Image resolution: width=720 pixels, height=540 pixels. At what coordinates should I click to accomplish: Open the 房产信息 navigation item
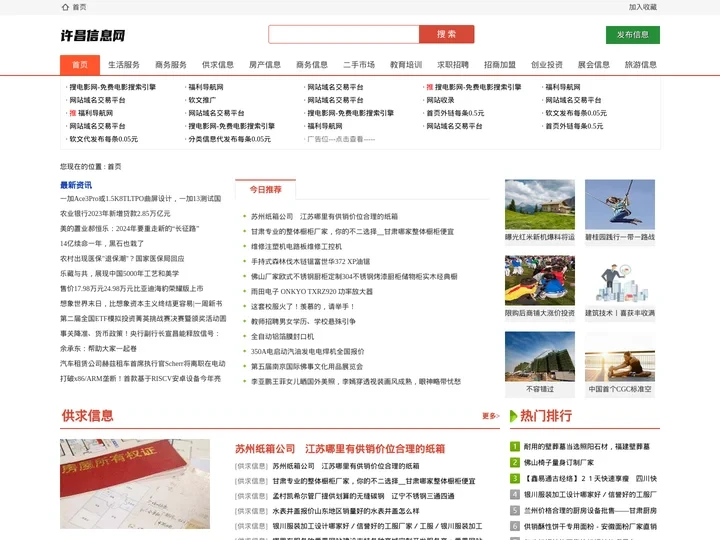pyautogui.click(x=265, y=65)
